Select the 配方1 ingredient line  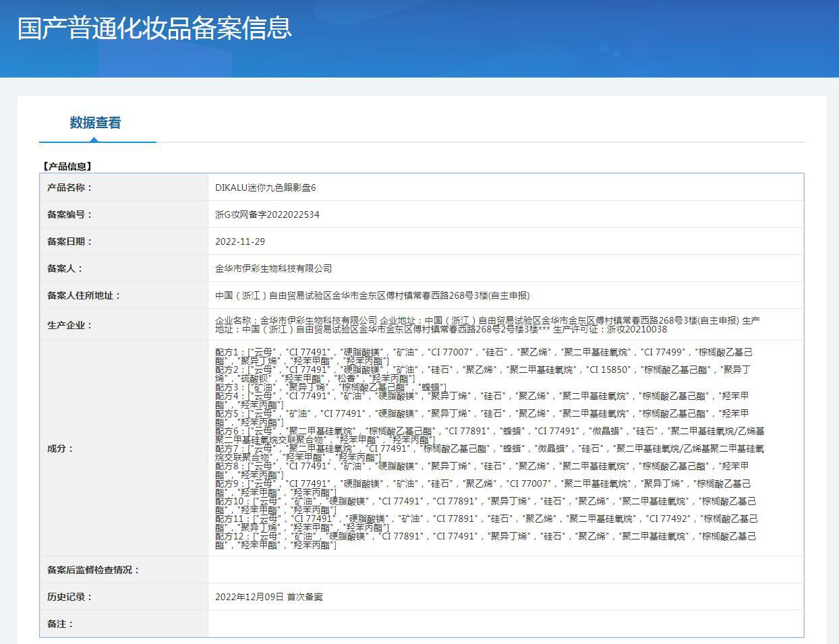pyautogui.click(x=484, y=357)
